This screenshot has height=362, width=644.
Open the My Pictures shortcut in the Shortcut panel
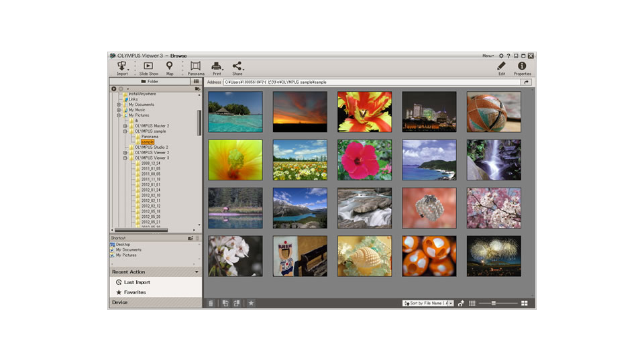click(x=123, y=255)
